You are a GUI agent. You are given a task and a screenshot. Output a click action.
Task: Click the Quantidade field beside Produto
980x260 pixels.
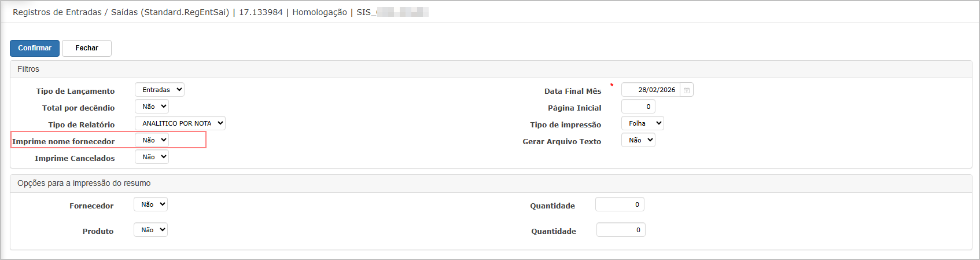click(621, 230)
